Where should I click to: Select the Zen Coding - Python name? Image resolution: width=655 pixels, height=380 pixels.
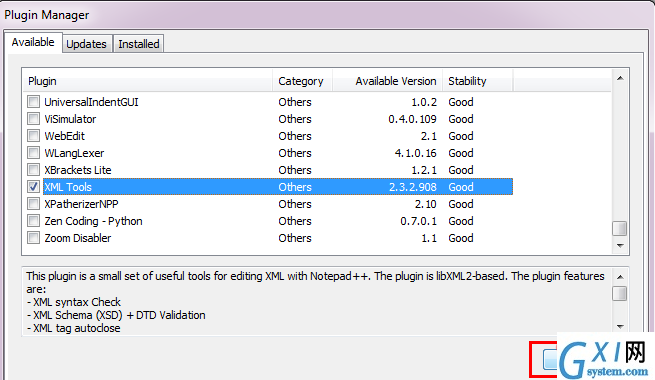(93, 221)
